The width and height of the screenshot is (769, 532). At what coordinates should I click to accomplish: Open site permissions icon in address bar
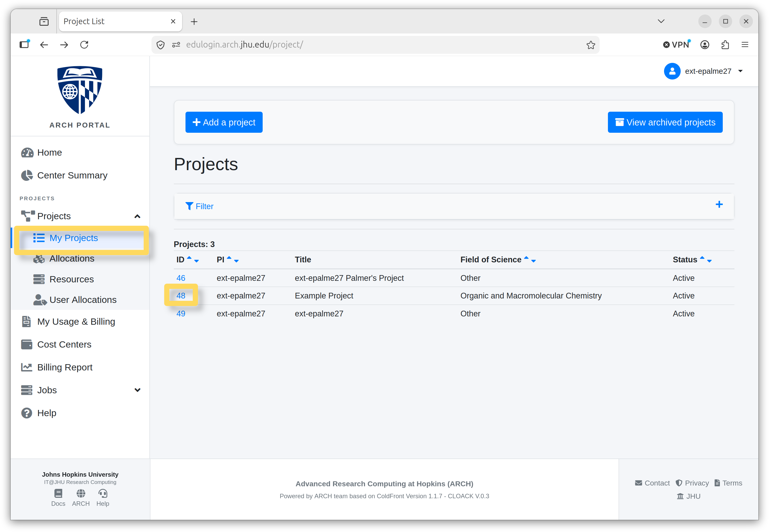[176, 45]
